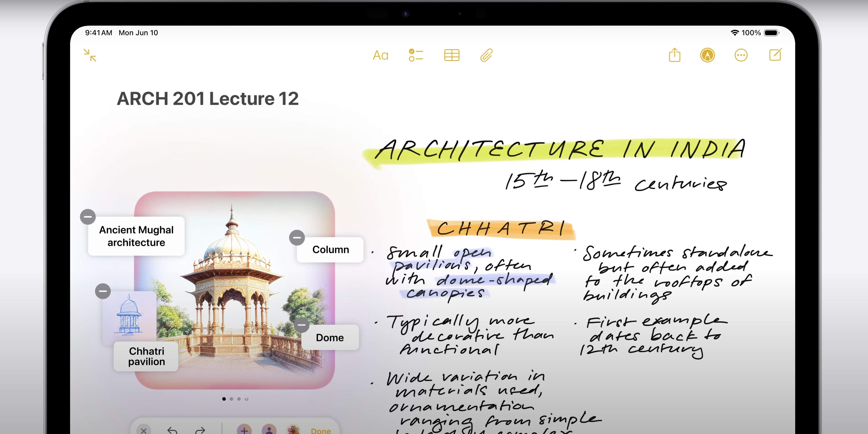868x434 pixels.
Task: Click the Ancient Mughal architecture label
Action: click(x=136, y=236)
